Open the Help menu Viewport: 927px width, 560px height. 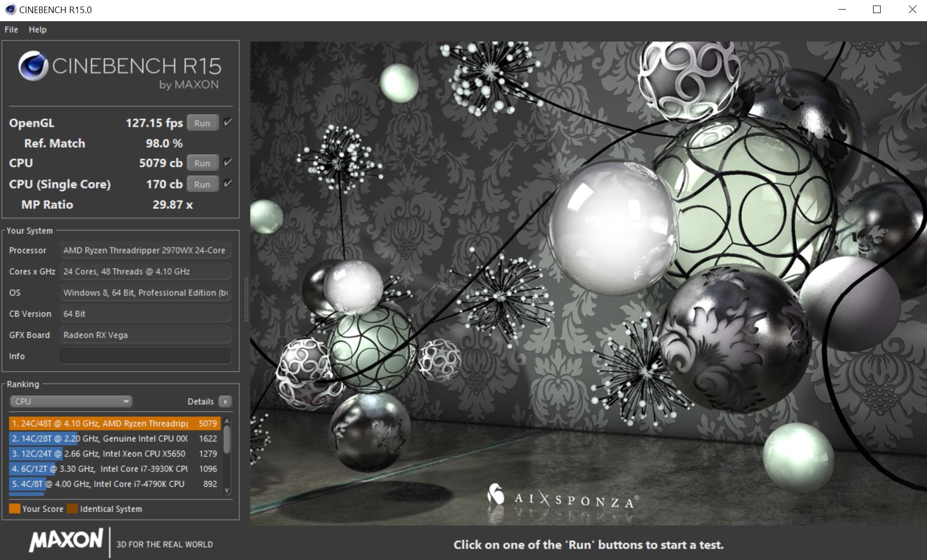pos(38,29)
